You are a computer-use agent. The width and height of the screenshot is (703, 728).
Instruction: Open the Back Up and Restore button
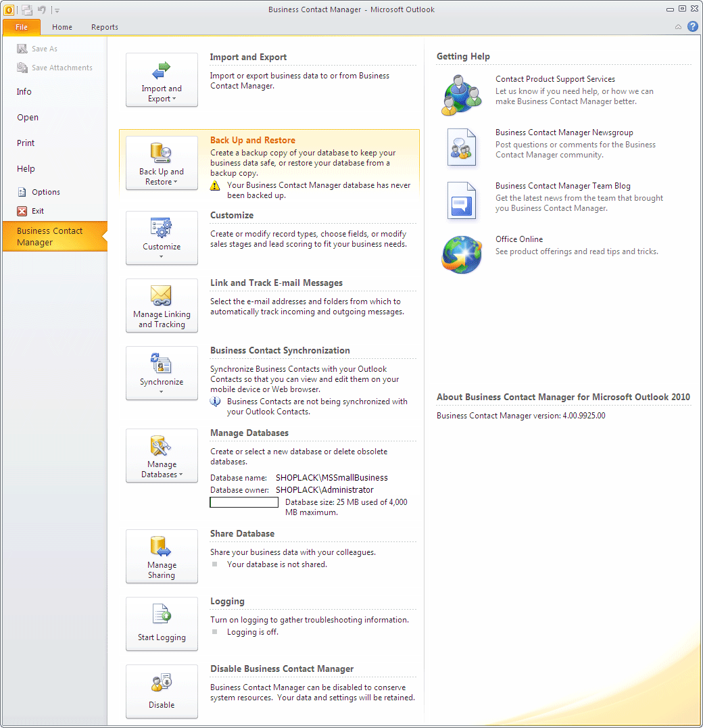coord(162,163)
